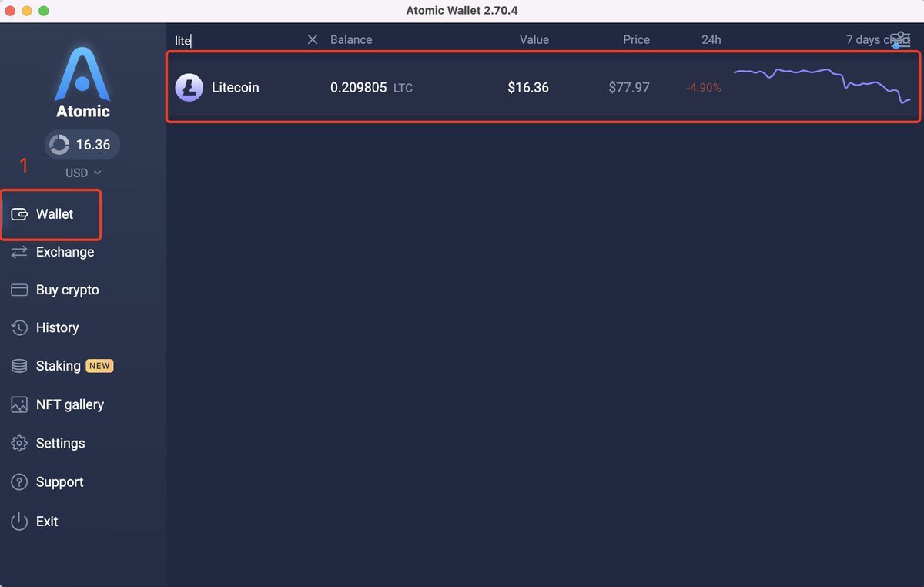
Task: Click the Exit power icon
Action: point(19,522)
